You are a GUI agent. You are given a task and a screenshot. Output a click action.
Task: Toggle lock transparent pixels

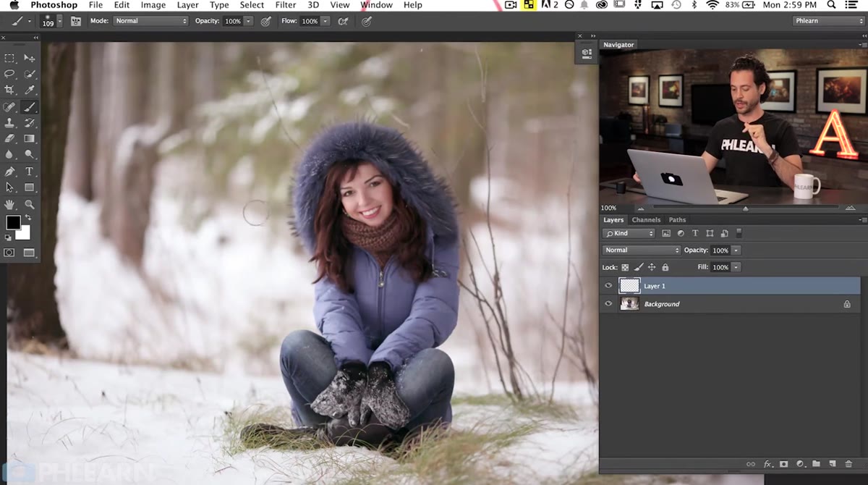click(x=626, y=267)
